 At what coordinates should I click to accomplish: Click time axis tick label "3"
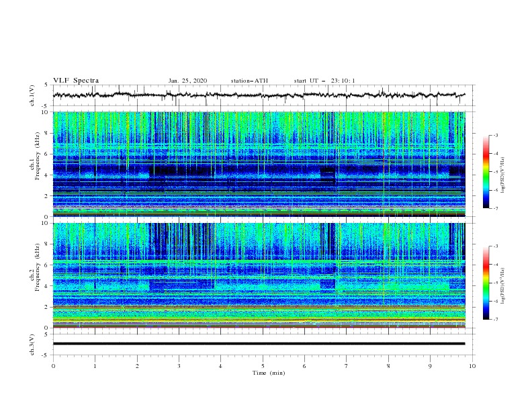pos(179,366)
